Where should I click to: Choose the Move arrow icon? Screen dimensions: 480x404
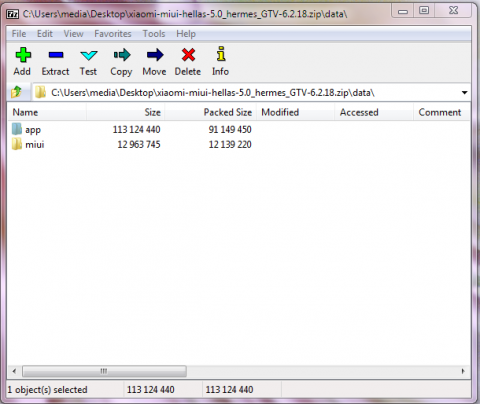point(155,55)
